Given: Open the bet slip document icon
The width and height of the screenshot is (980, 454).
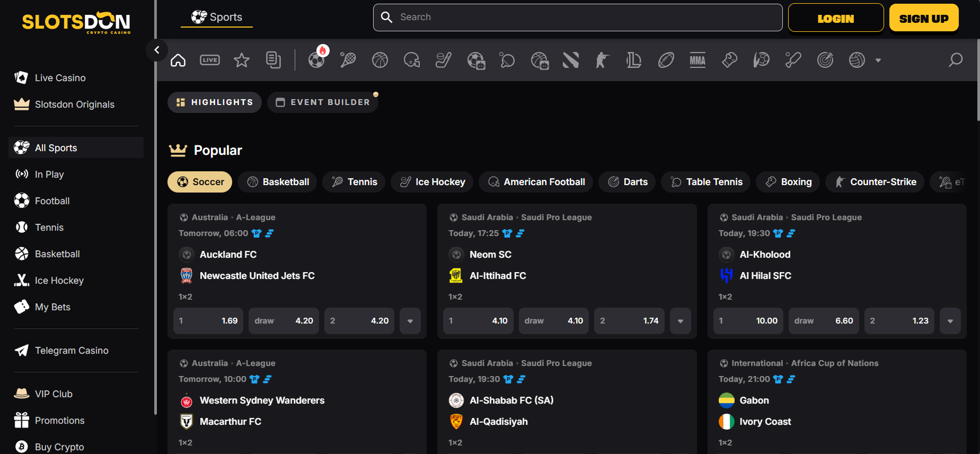Looking at the screenshot, I should [x=273, y=60].
